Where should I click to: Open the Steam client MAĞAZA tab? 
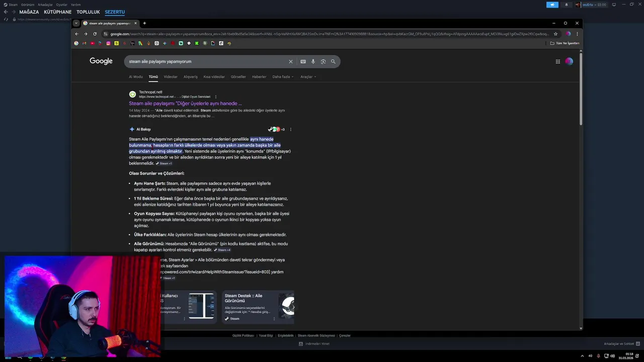(x=29, y=12)
